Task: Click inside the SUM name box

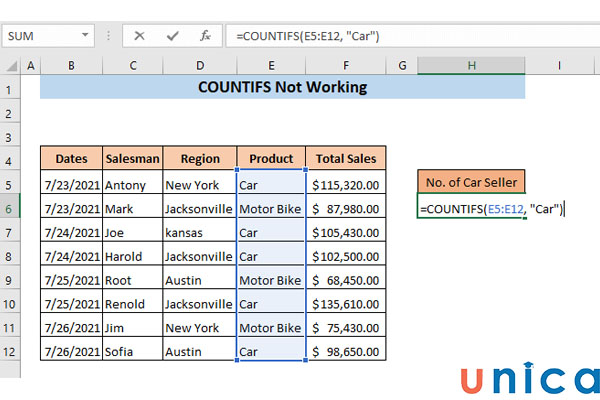Action: [x=40, y=36]
